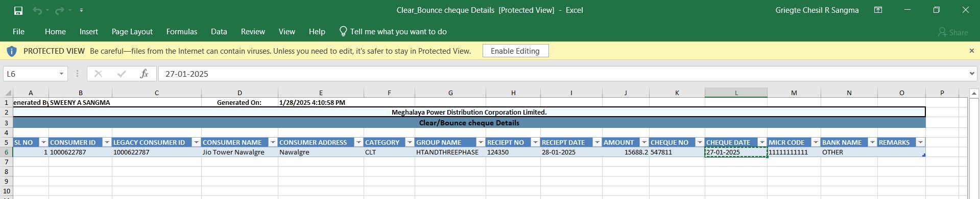Select column D header
The image size is (980, 199).
tap(240, 93)
